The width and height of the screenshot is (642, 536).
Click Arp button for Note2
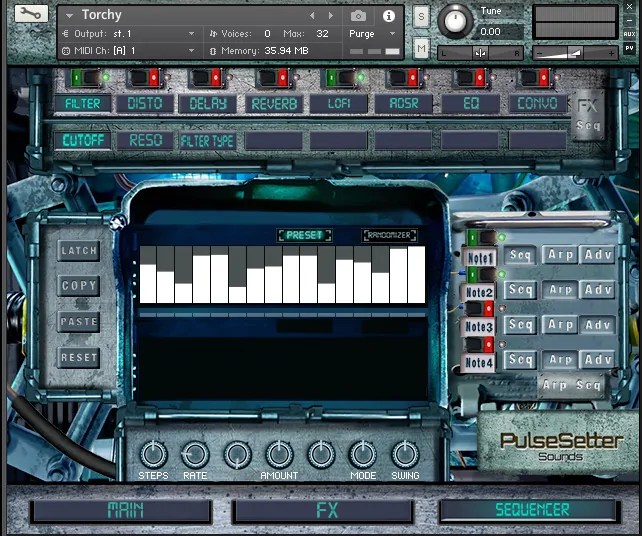pyautogui.click(x=560, y=290)
